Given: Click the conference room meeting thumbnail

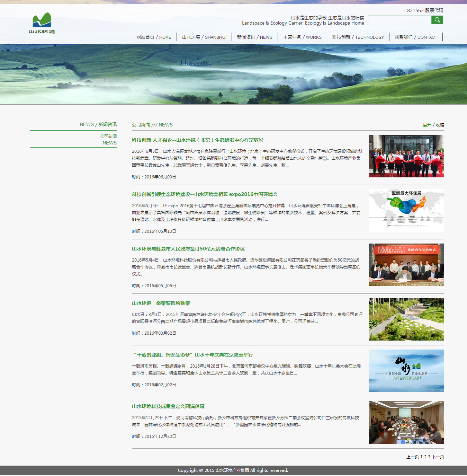Looking at the screenshot, I should (x=406, y=422).
